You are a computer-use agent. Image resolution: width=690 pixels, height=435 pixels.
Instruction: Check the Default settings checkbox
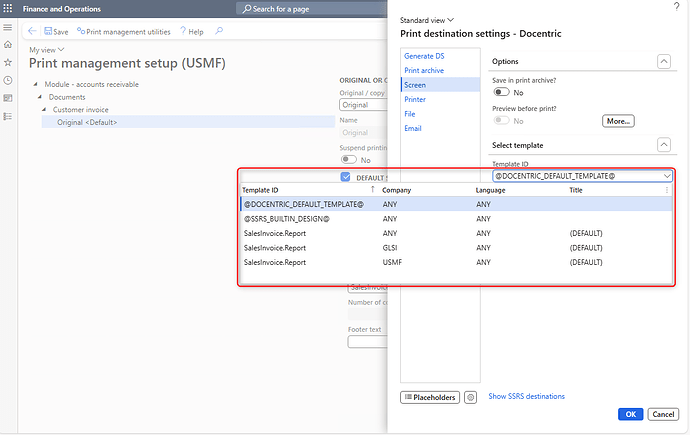pyautogui.click(x=345, y=177)
